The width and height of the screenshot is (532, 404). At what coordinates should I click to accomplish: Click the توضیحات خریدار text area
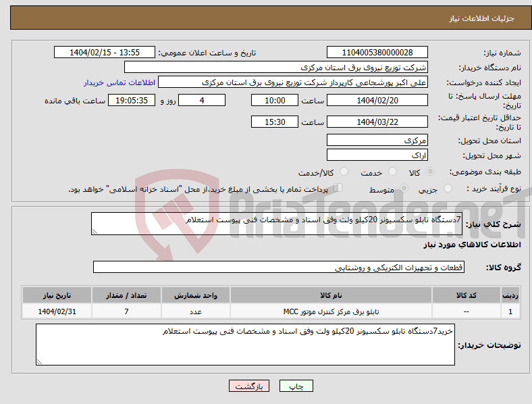pos(245,345)
